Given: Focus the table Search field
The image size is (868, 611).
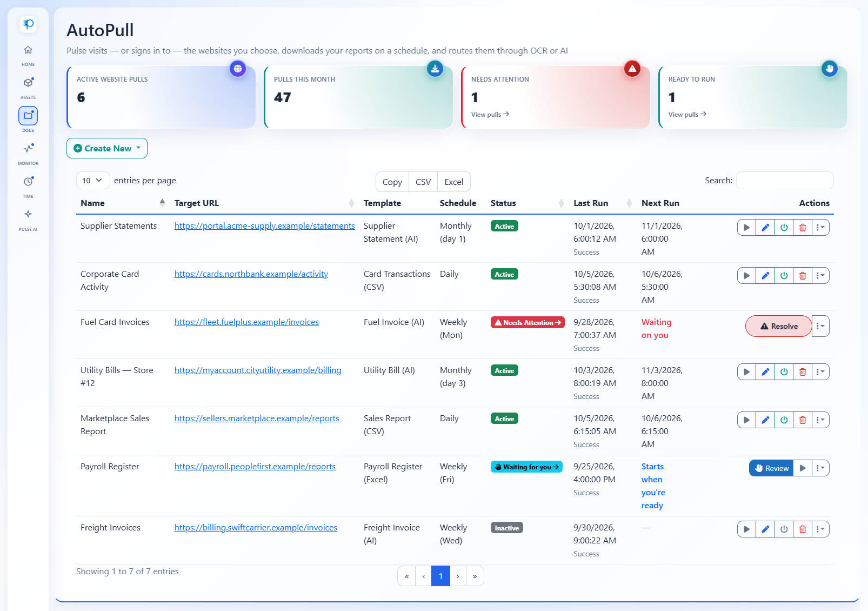Looking at the screenshot, I should [785, 181].
